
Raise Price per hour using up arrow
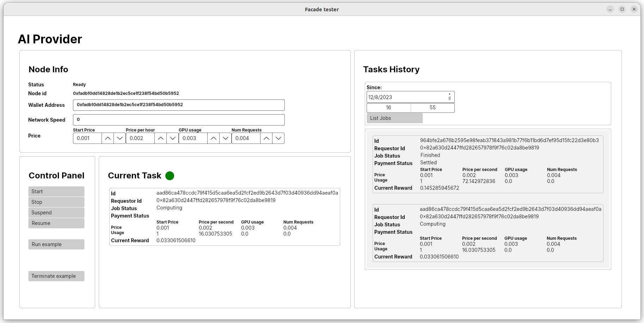click(161, 138)
